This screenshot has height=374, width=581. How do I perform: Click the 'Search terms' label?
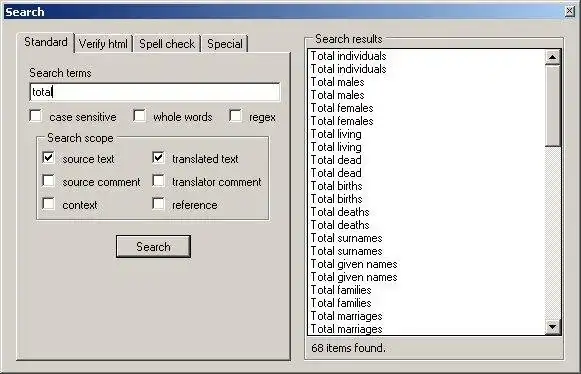60,73
